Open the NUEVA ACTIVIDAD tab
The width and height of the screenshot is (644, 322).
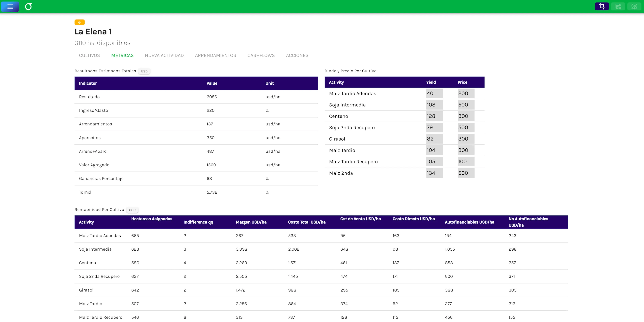tap(164, 55)
